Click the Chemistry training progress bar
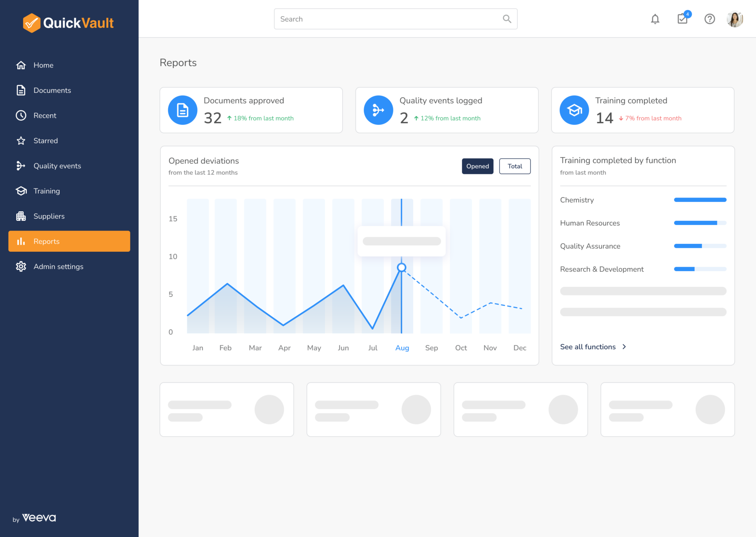The height and width of the screenshot is (537, 756). tap(700, 200)
